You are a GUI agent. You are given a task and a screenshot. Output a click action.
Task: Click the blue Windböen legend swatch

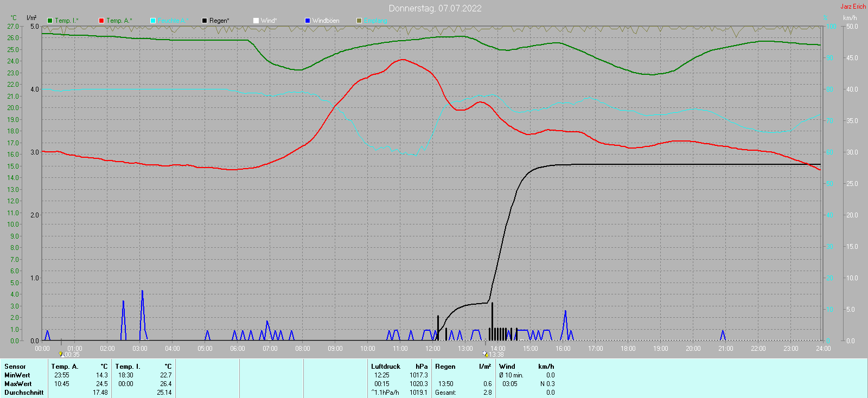[x=308, y=21]
